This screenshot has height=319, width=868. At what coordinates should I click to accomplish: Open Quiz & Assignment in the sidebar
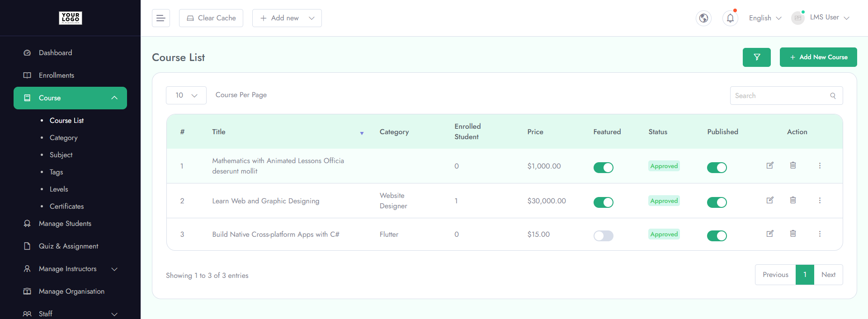(x=68, y=246)
